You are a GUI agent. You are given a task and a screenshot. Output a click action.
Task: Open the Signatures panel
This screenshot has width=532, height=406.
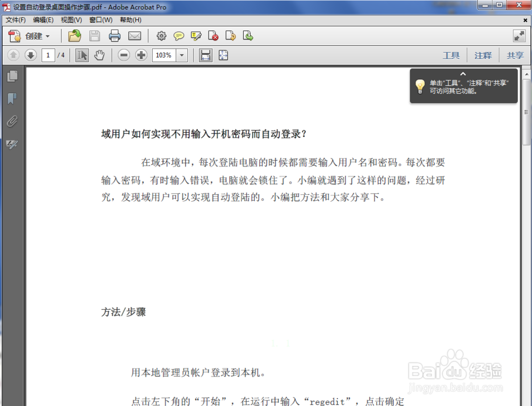12,144
